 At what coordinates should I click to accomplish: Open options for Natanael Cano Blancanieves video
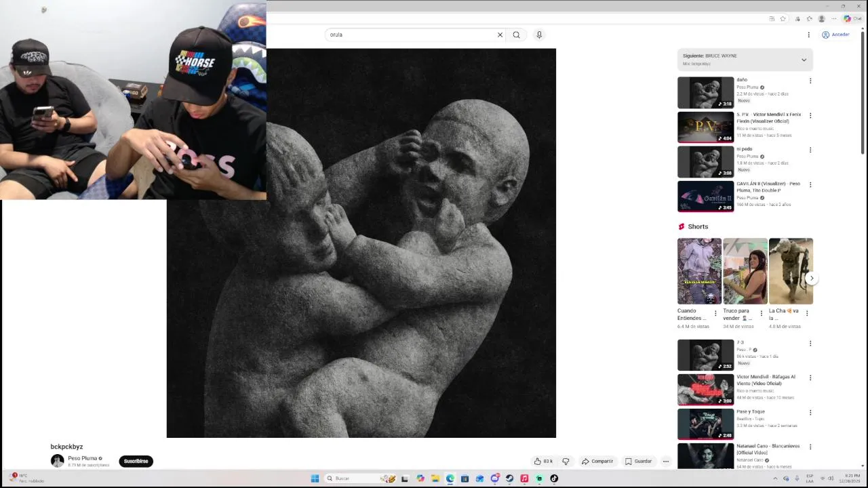pos(810,447)
